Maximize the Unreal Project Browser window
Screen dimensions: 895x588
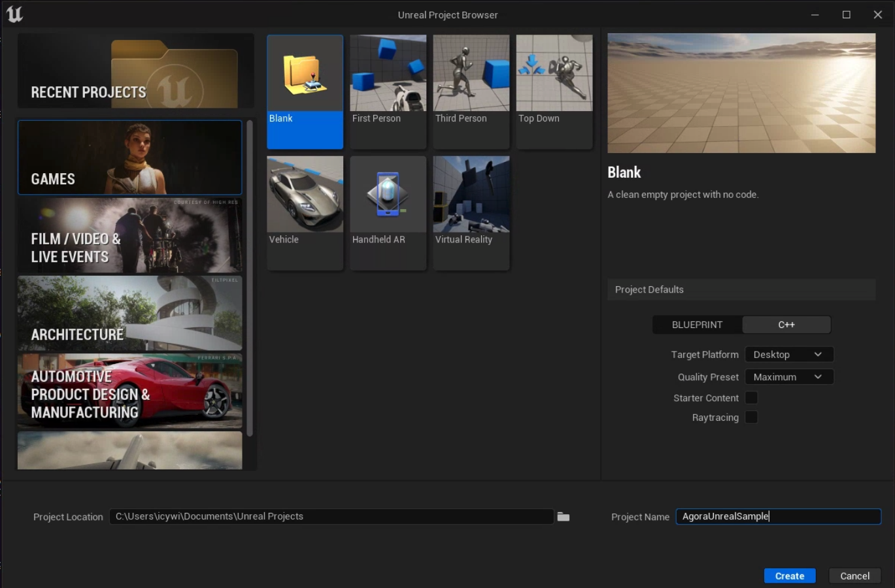coord(846,14)
